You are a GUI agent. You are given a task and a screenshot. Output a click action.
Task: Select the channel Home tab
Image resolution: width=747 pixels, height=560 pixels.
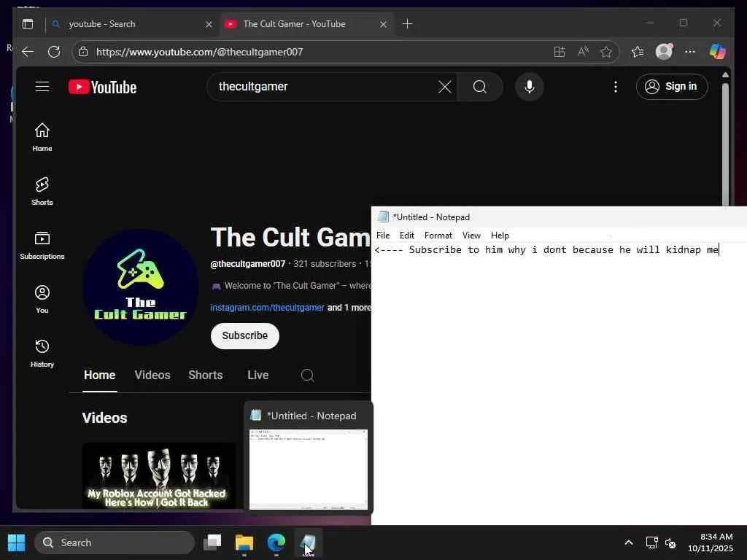coord(99,376)
